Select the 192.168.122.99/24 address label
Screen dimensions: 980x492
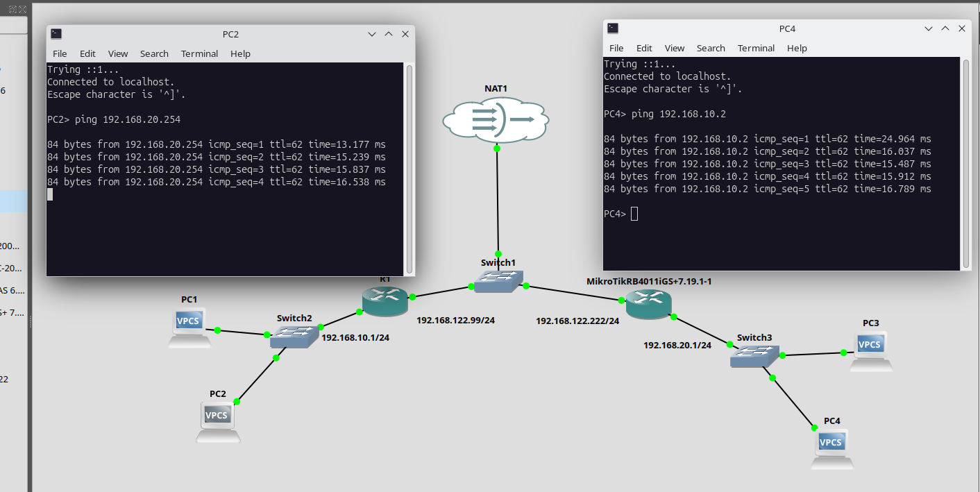tap(455, 321)
